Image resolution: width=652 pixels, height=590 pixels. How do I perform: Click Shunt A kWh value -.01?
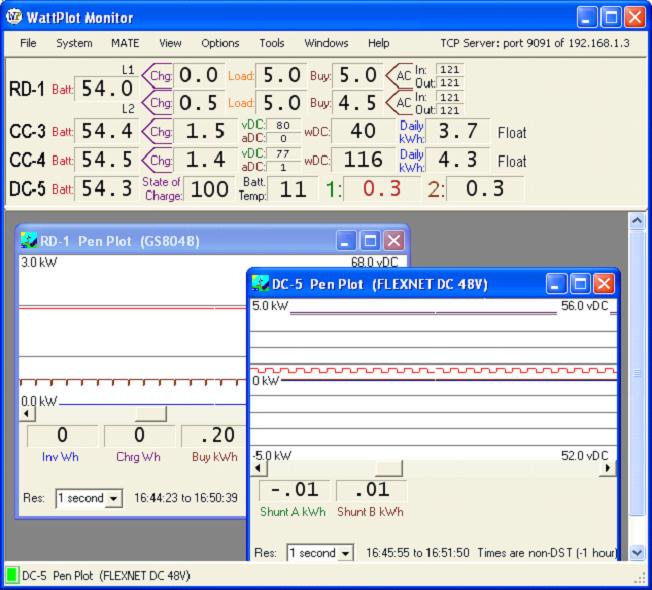point(294,490)
